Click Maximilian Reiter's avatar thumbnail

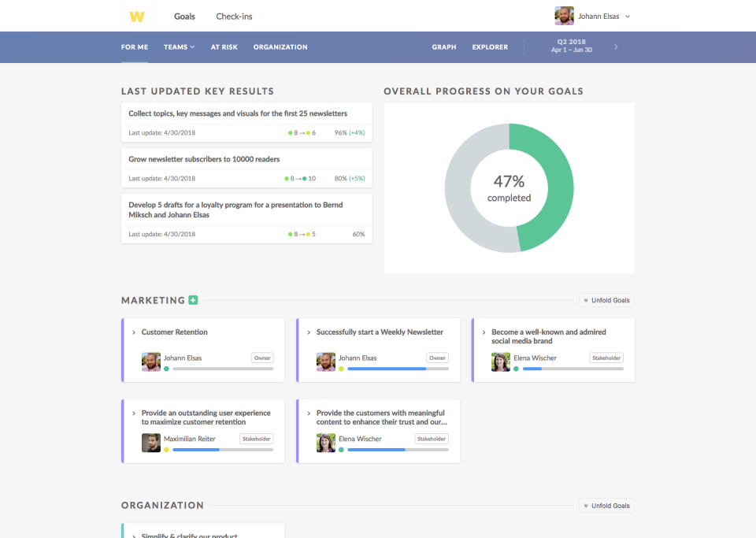pyautogui.click(x=150, y=442)
